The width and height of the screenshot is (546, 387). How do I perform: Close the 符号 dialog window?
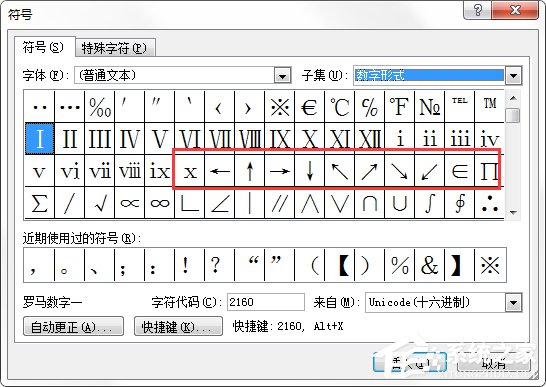515,10
